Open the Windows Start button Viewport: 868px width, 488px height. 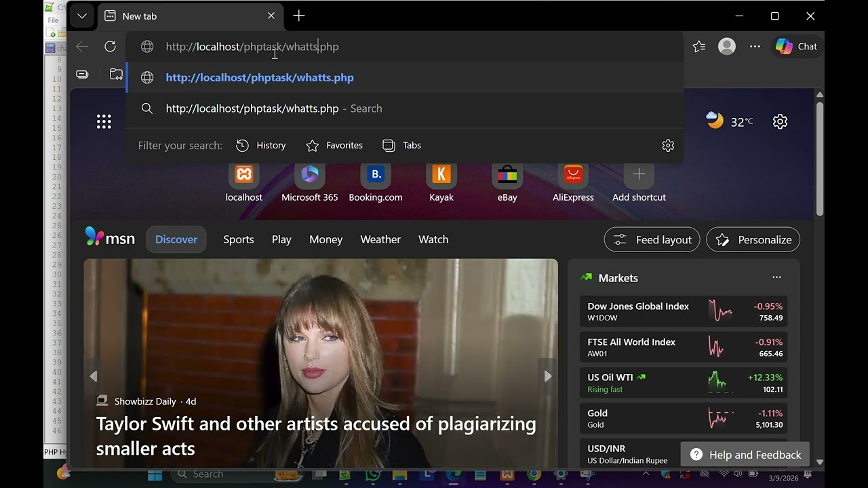click(155, 474)
